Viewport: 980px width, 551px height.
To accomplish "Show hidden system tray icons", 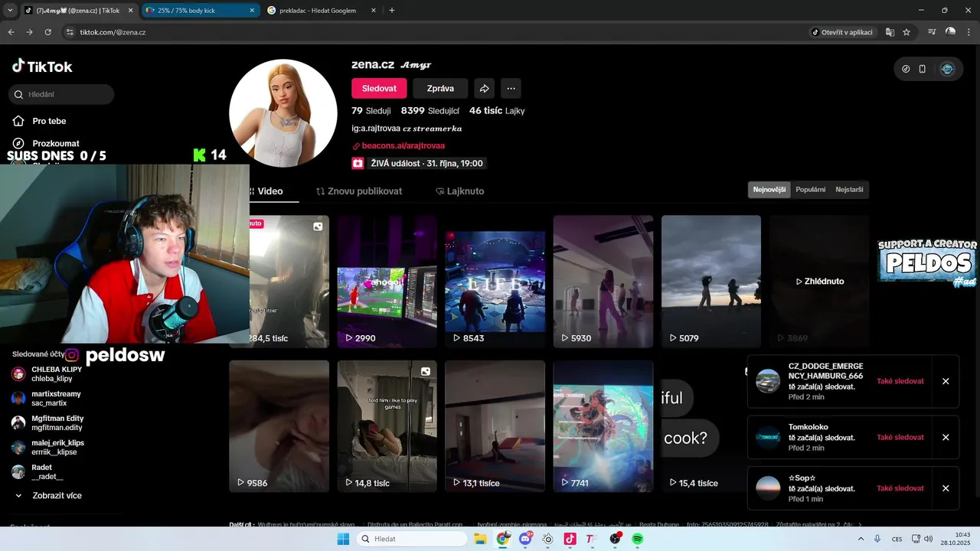I will click(861, 539).
